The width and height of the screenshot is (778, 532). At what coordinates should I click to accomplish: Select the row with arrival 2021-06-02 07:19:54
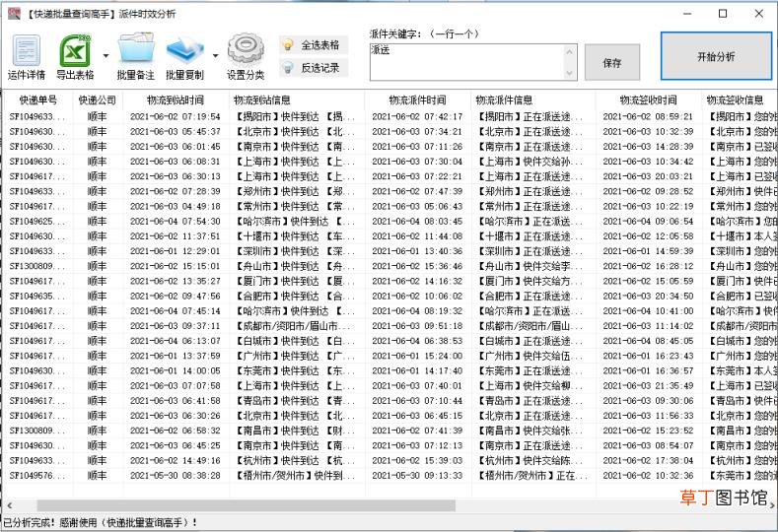tap(390, 117)
